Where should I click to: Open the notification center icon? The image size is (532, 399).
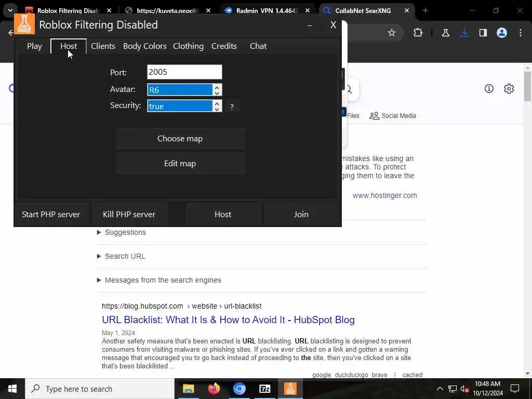pyautogui.click(x=515, y=389)
